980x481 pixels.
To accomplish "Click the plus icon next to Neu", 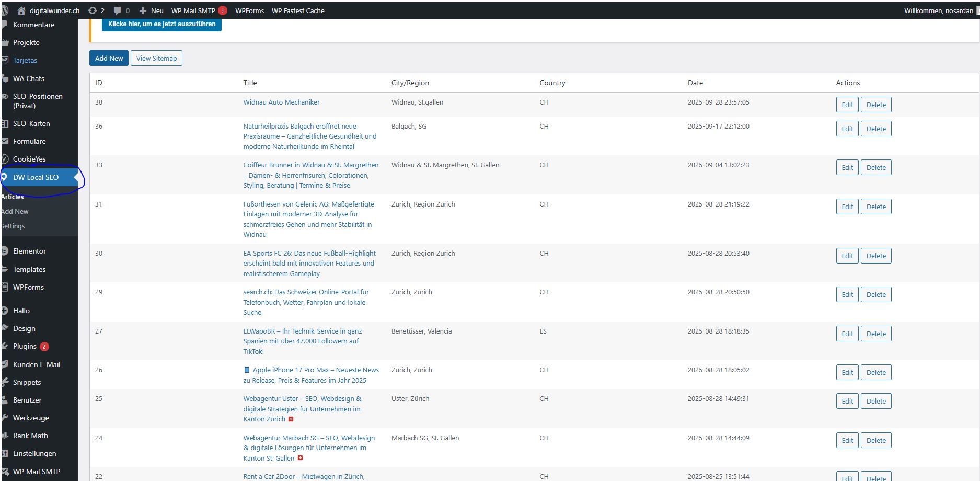I will point(143,10).
